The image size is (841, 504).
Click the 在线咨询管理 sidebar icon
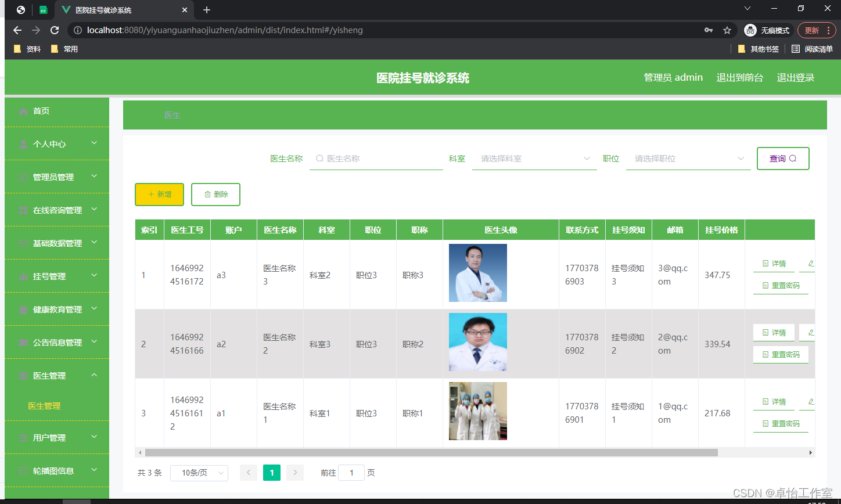[x=22, y=210]
